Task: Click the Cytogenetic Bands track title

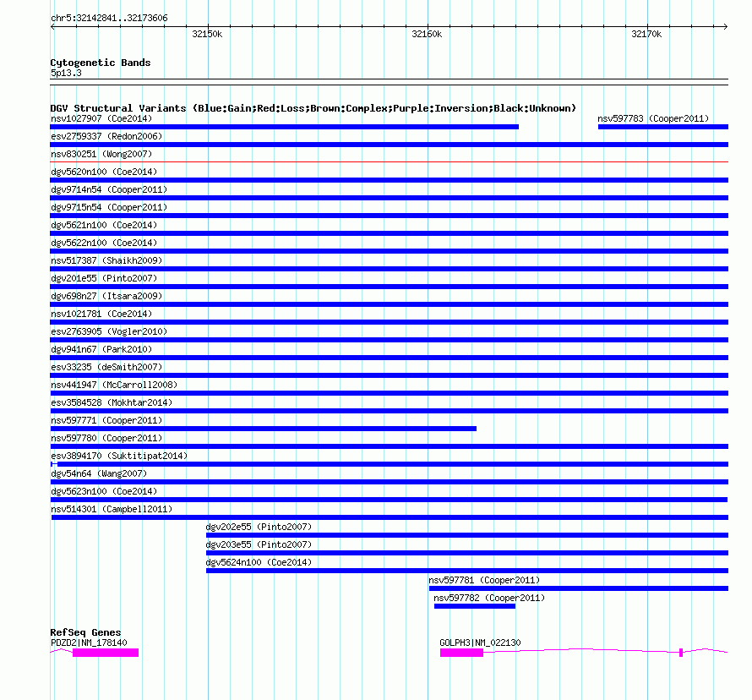Action: 101,63
